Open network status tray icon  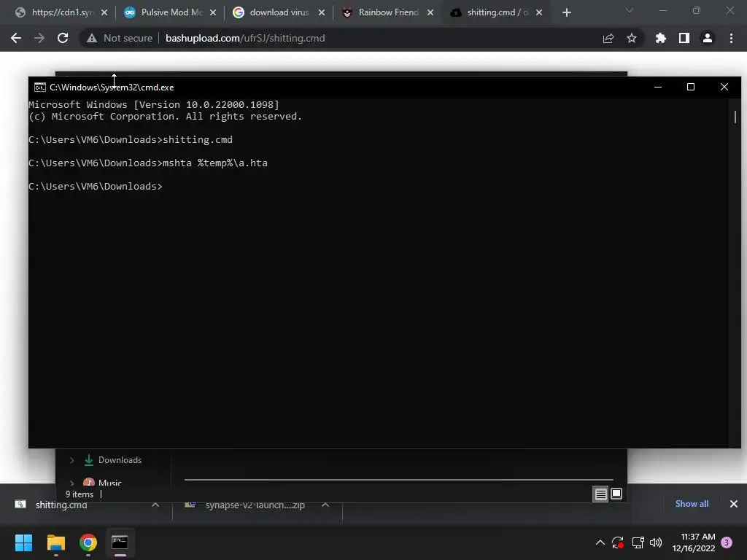(638, 542)
